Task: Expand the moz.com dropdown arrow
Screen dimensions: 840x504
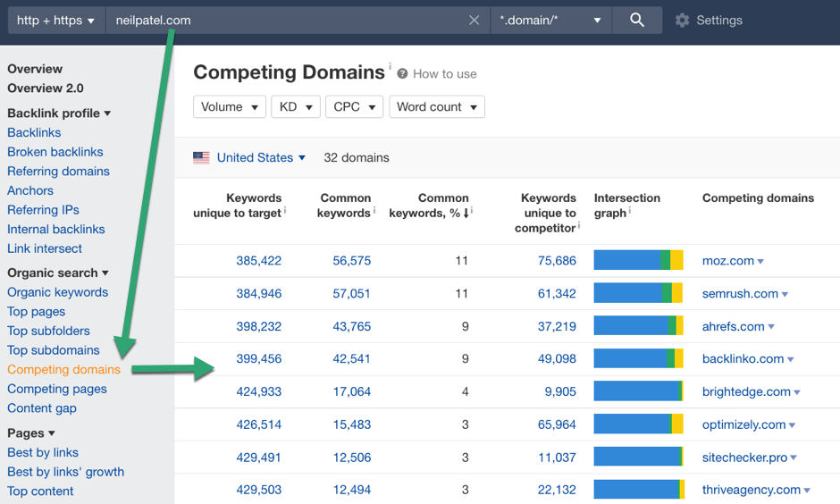Action: click(x=760, y=261)
